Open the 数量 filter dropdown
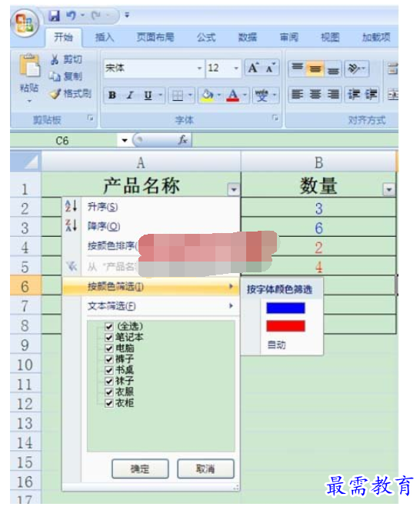 coord(388,189)
